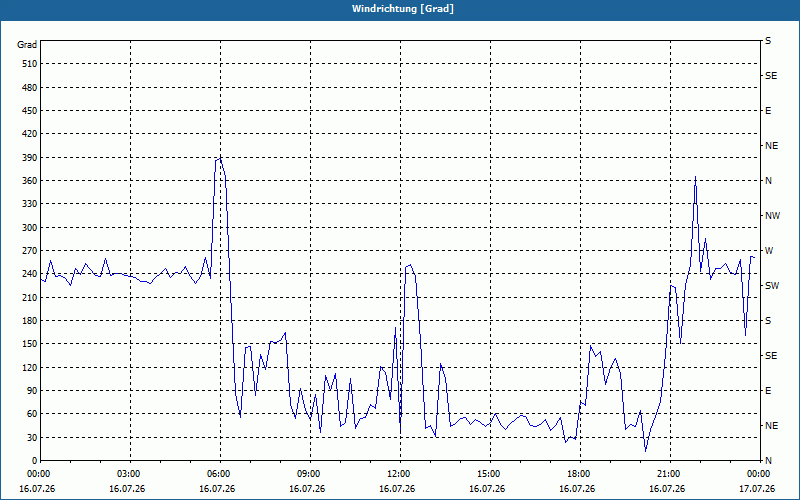This screenshot has width=800, height=500.
Task: Click the 360 value on the degree axis
Action: coord(29,181)
